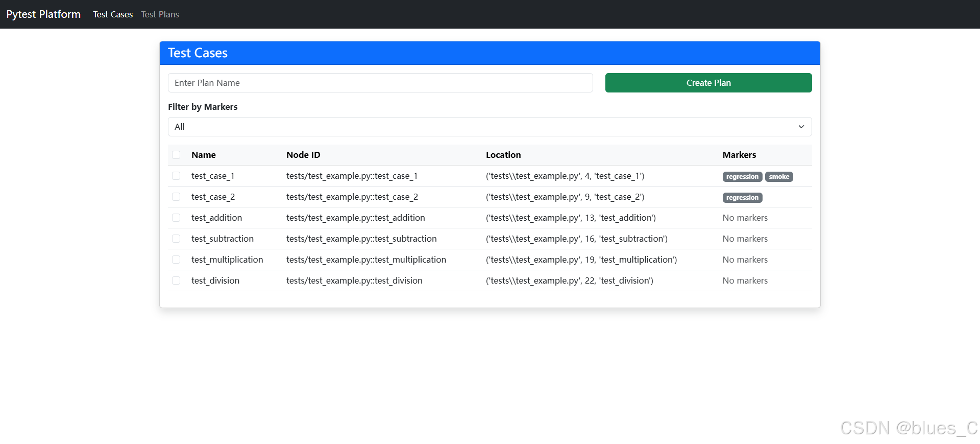Click the name cell test_addition
This screenshot has height=444, width=980.
[x=216, y=218]
